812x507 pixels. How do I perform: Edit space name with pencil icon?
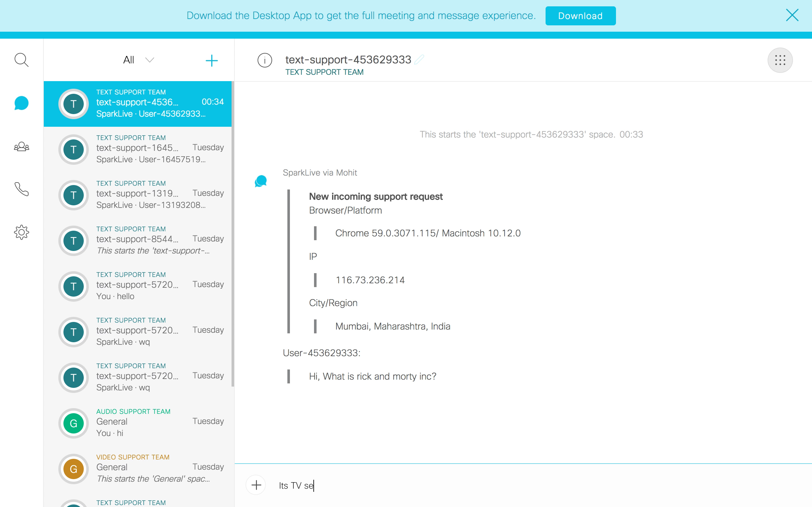click(419, 59)
